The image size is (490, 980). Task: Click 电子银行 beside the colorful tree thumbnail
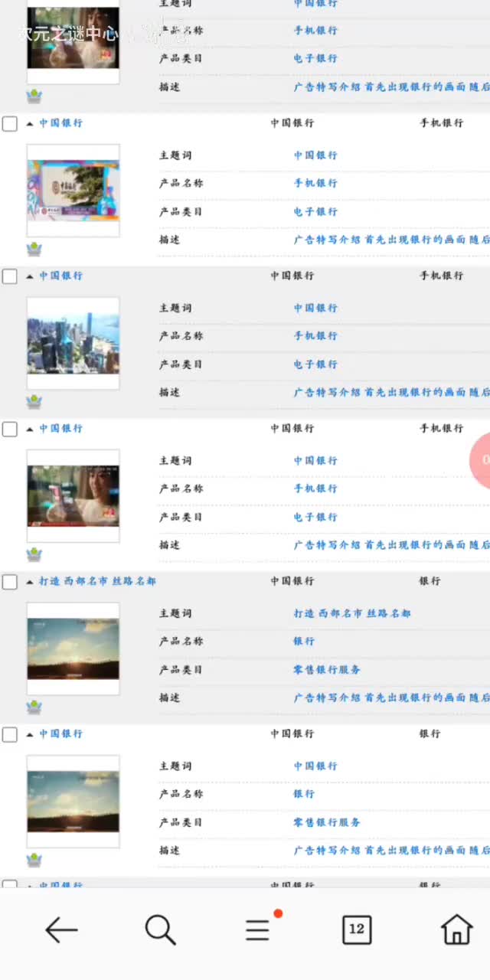(315, 211)
